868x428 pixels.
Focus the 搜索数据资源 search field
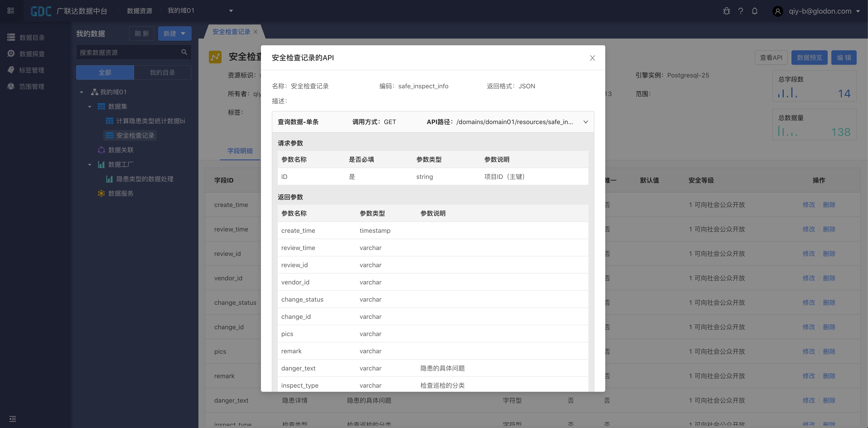pyautogui.click(x=128, y=53)
